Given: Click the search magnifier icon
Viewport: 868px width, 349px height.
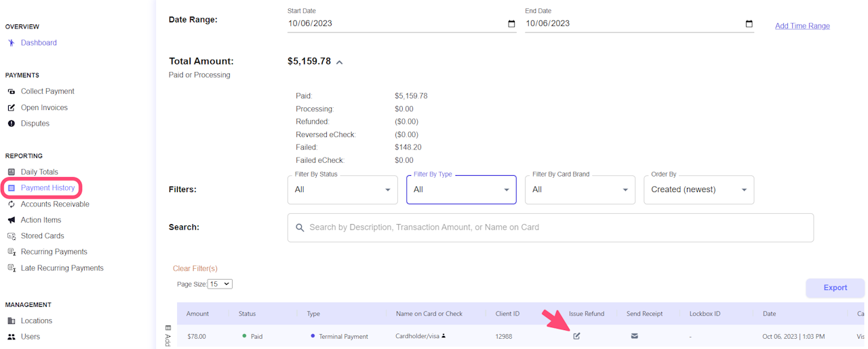Looking at the screenshot, I should point(300,227).
